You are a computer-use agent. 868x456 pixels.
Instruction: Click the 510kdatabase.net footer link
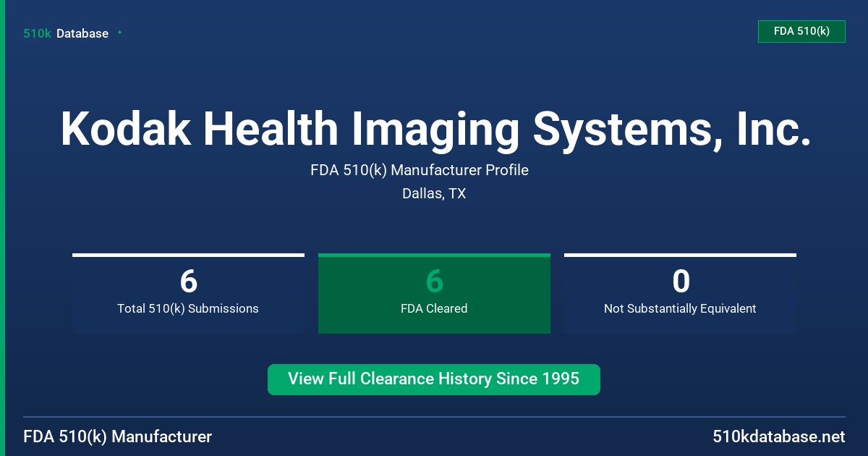click(779, 436)
